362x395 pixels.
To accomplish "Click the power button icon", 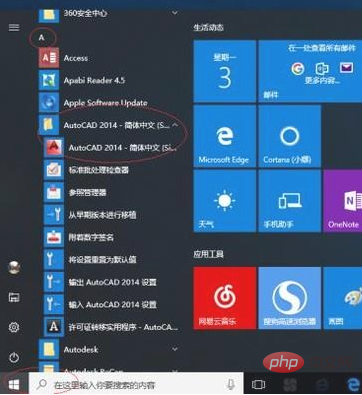I will click(14, 357).
